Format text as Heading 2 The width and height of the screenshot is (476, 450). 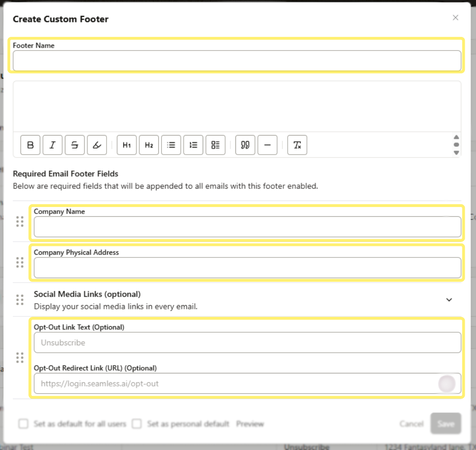149,145
